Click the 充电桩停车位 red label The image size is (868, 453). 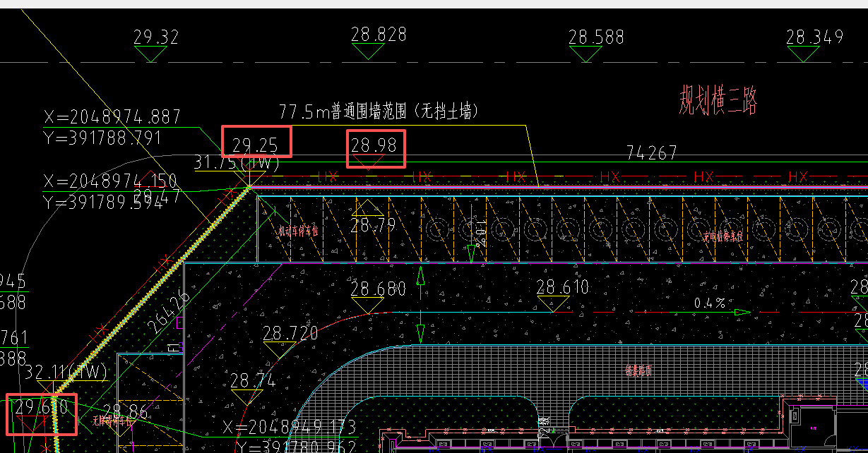point(723,236)
